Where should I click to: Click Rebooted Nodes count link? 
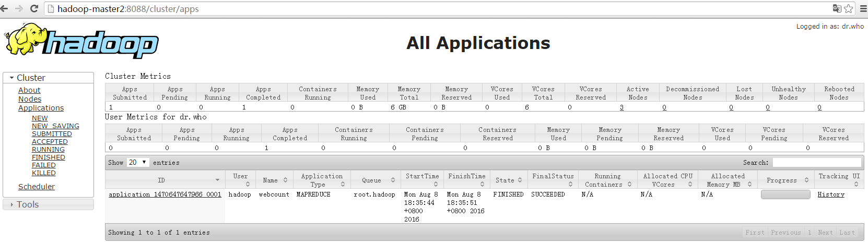(819, 107)
